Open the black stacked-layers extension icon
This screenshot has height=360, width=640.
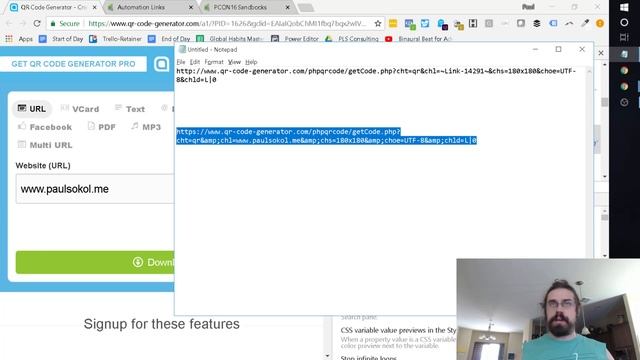537,24
